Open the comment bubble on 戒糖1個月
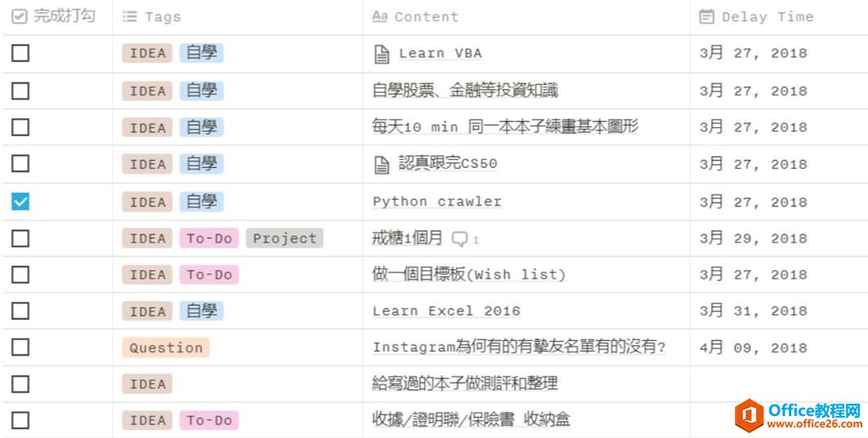Image resolution: width=868 pixels, height=438 pixels. [x=461, y=239]
